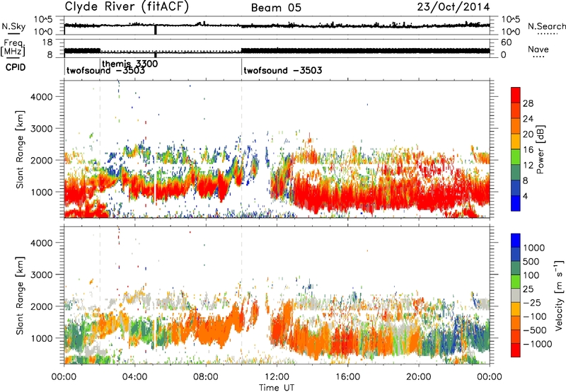Screen dimensions: 566x392
Task: Click the "N.Sky" legend label
Action: click(13, 26)
